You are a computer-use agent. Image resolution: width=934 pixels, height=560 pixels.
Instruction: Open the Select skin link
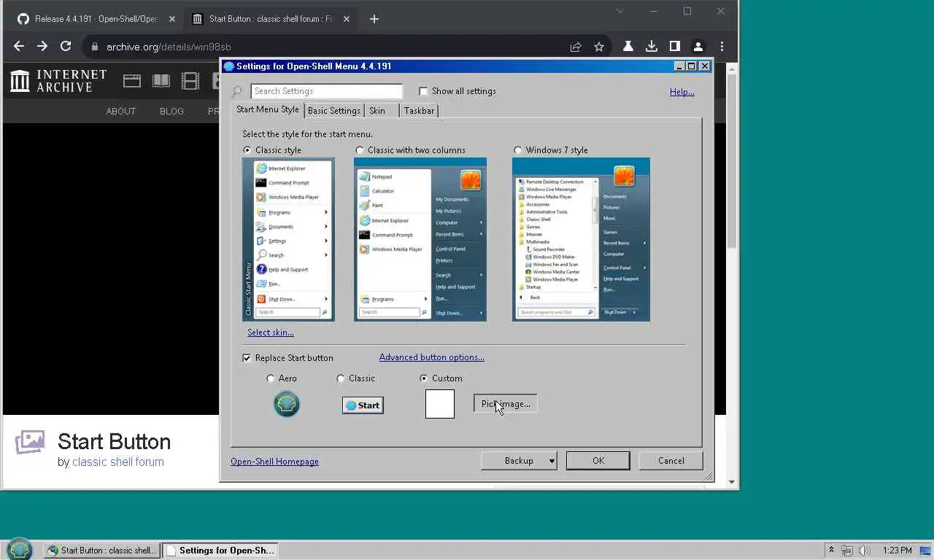click(270, 332)
